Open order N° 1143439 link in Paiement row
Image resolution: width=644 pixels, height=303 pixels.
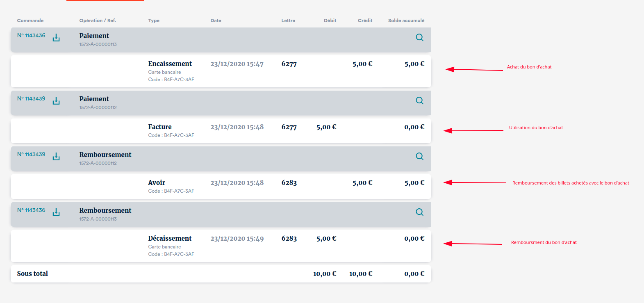coord(31,99)
